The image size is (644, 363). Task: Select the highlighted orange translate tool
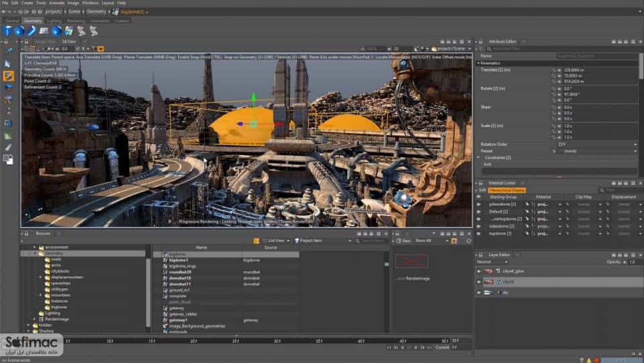(x=8, y=76)
